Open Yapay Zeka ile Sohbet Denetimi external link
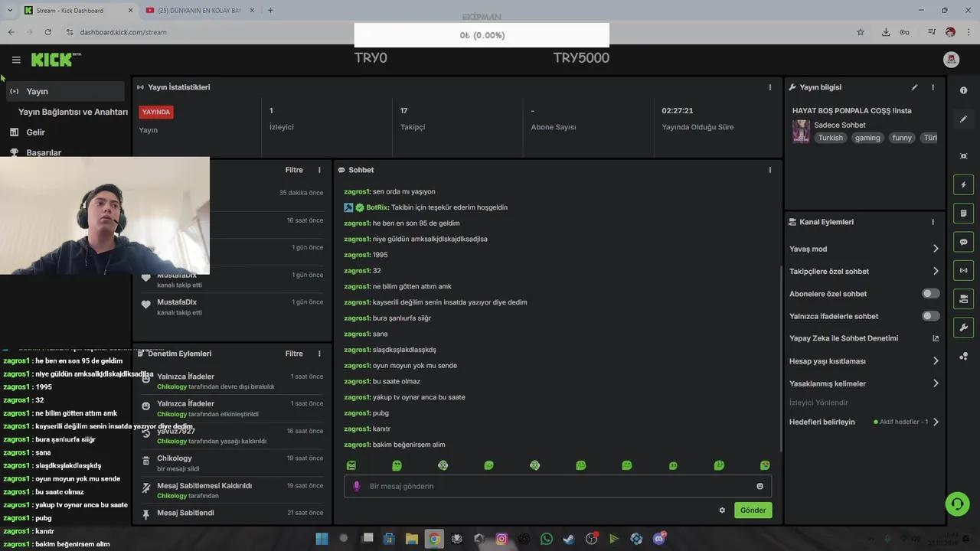 pos(936,338)
